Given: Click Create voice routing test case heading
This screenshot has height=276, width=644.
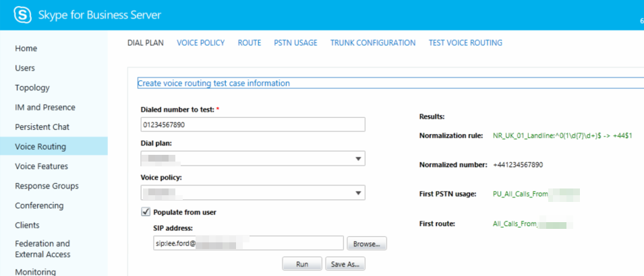Looking at the screenshot, I should click(214, 83).
